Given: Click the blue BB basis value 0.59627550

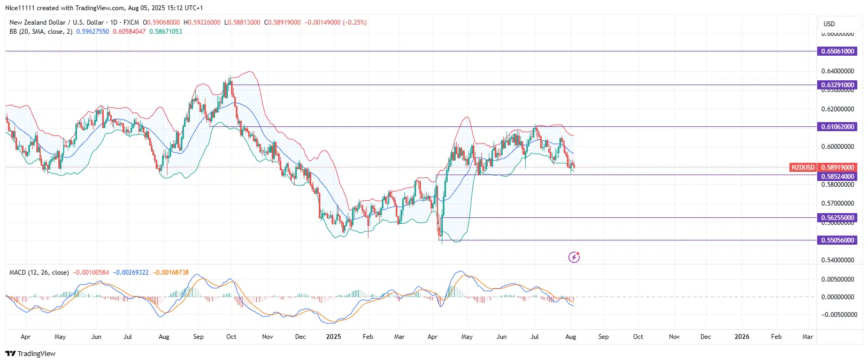Looking at the screenshot, I should tap(93, 32).
